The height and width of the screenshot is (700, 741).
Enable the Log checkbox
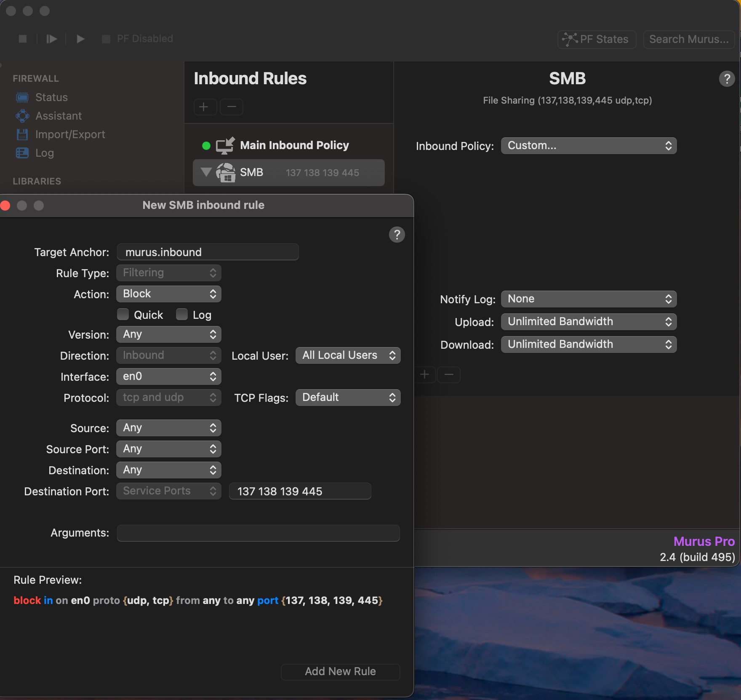[182, 314]
